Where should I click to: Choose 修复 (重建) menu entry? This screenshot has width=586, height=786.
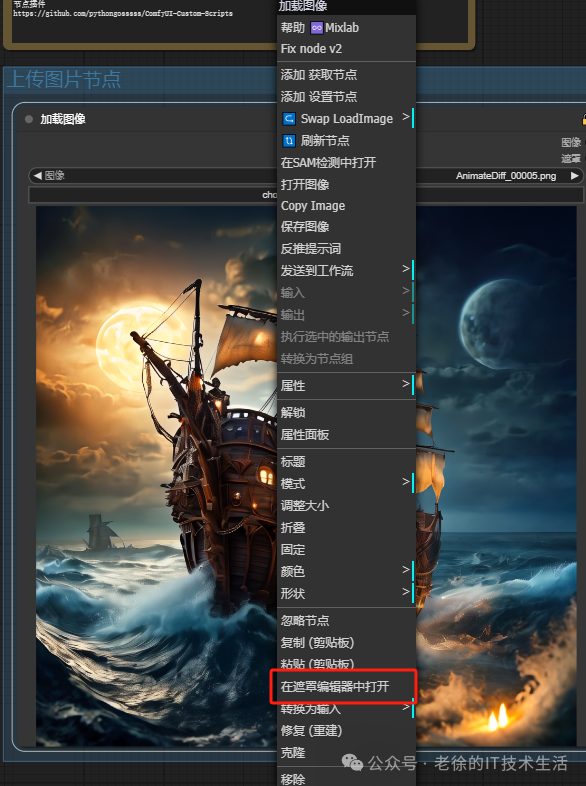coord(346,731)
